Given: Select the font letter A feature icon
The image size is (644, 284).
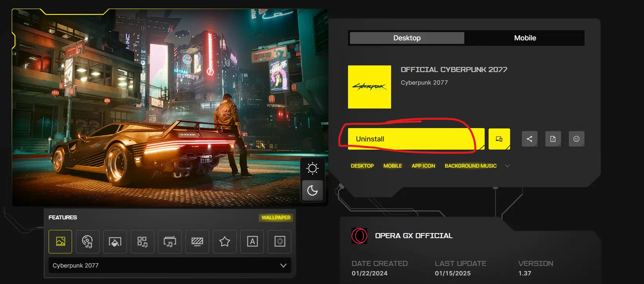Looking at the screenshot, I should click(x=252, y=242).
